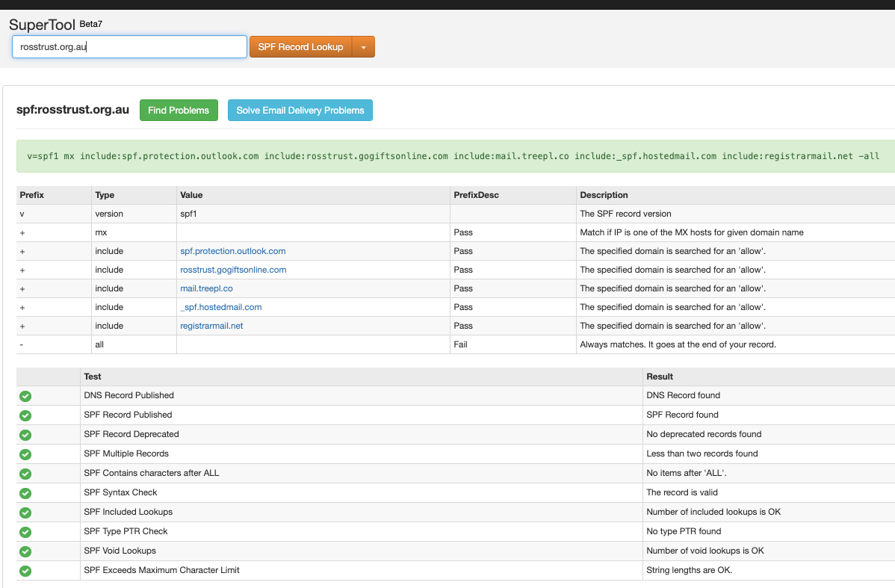Viewport: 895px width, 588px height.
Task: Click green check icon for DNS Record Published
Action: [25, 396]
